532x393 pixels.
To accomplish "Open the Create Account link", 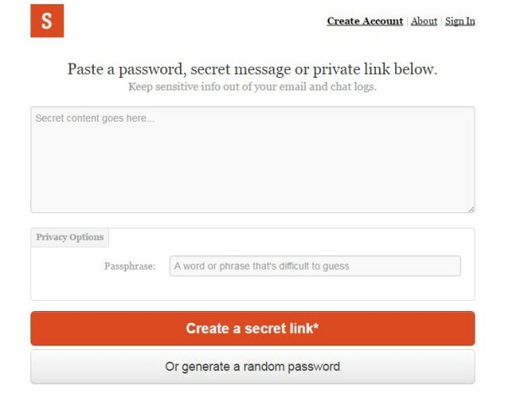I will 365,21.
